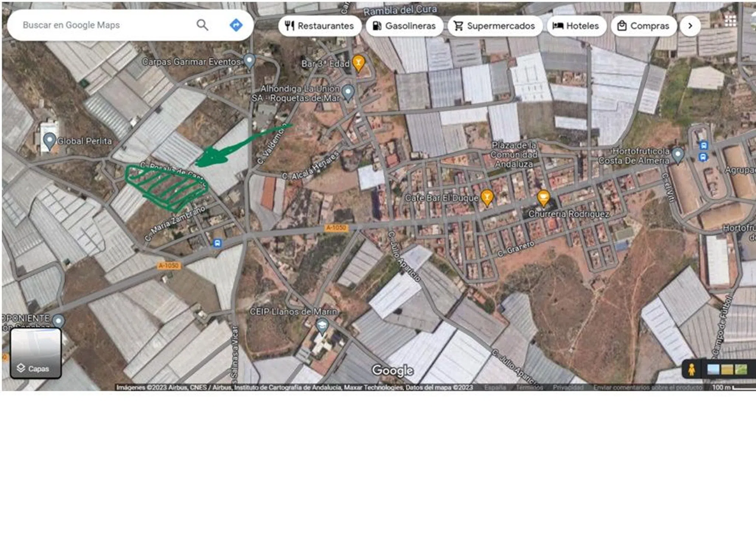The width and height of the screenshot is (756, 553).
Task: Filter map by Restaurantes
Action: coord(320,26)
